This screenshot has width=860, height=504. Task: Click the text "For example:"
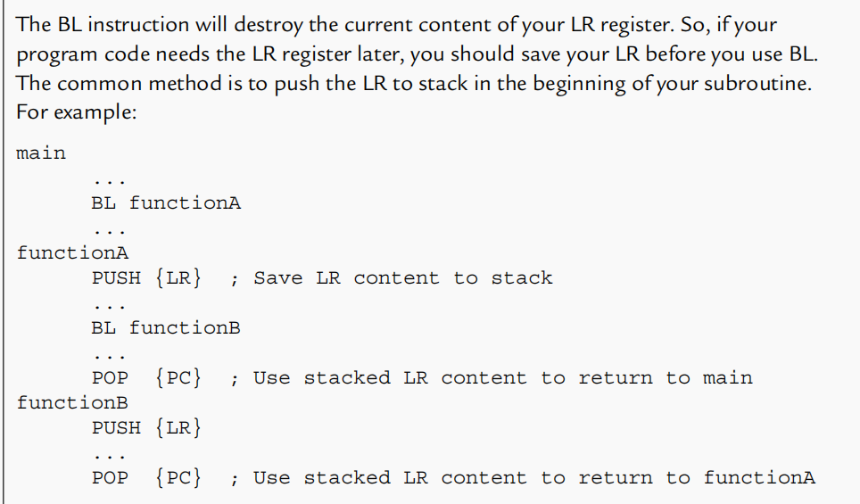[75, 114]
